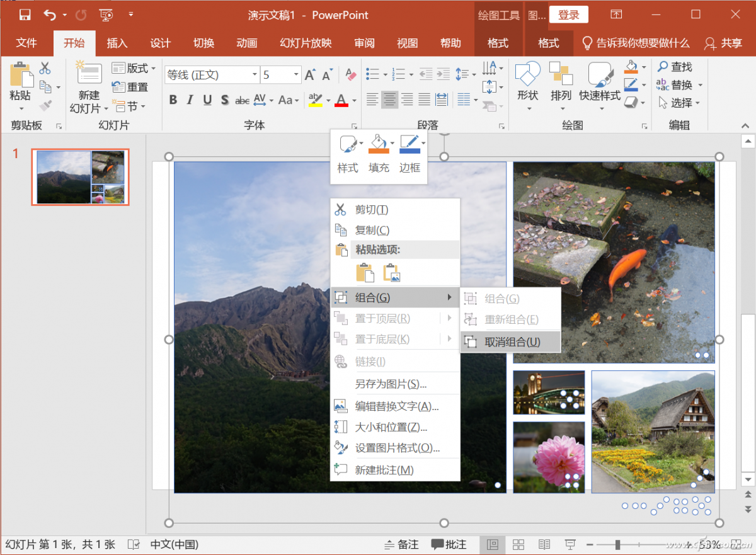This screenshot has width=756, height=555.
Task: Switch to Slide Sorter view icon
Action: click(x=518, y=544)
